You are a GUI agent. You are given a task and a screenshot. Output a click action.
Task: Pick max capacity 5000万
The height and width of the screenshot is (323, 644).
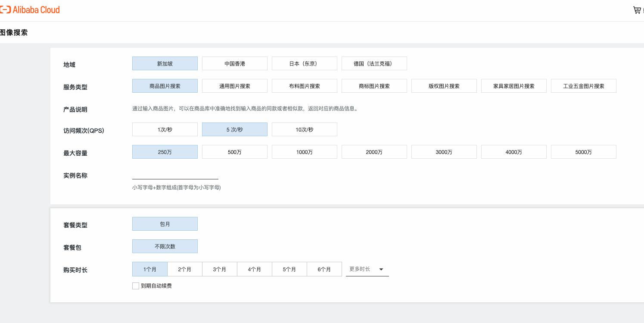coord(584,152)
